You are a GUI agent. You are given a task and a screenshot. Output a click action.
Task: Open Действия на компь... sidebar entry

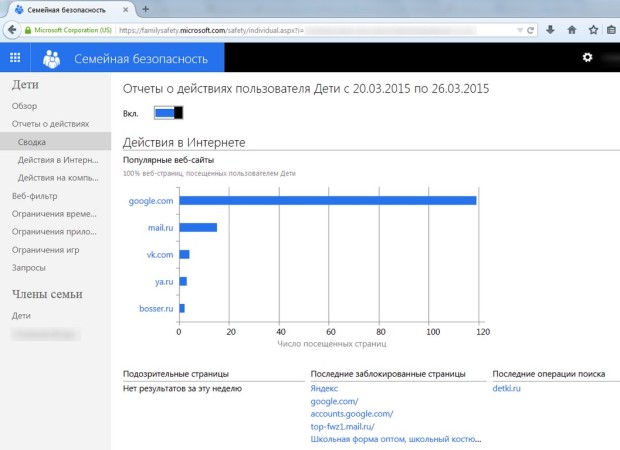point(58,178)
